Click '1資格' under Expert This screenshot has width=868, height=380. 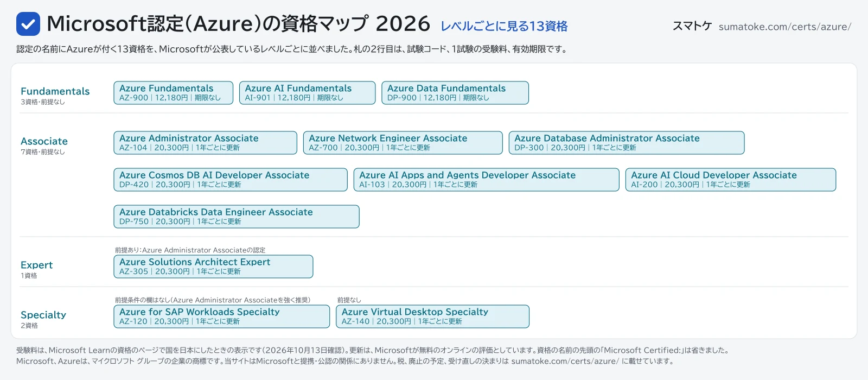pyautogui.click(x=29, y=276)
